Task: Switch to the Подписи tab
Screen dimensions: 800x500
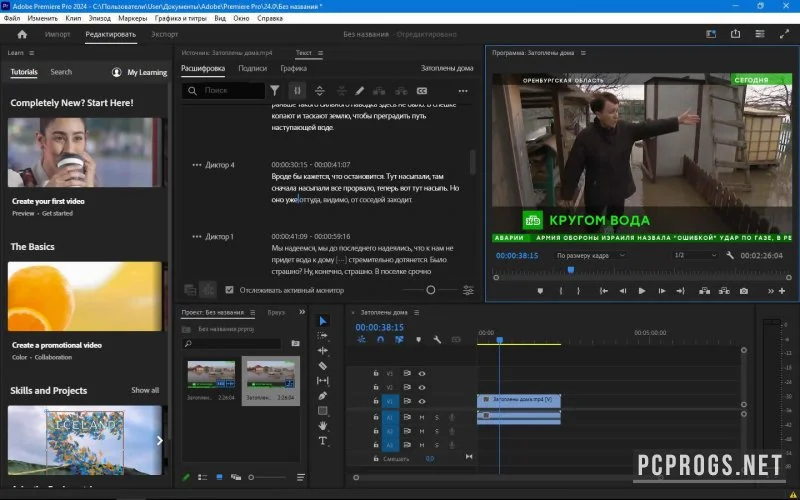Action: (x=253, y=68)
